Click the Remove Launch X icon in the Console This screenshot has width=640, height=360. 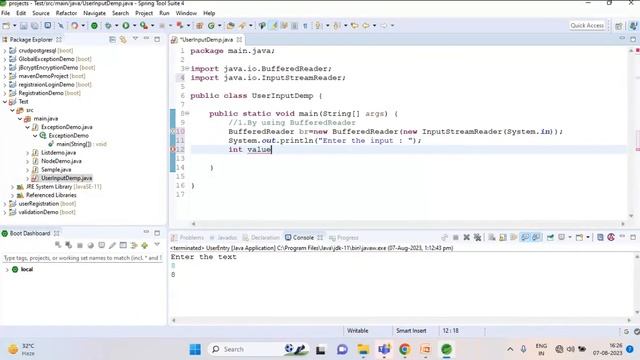point(467,237)
